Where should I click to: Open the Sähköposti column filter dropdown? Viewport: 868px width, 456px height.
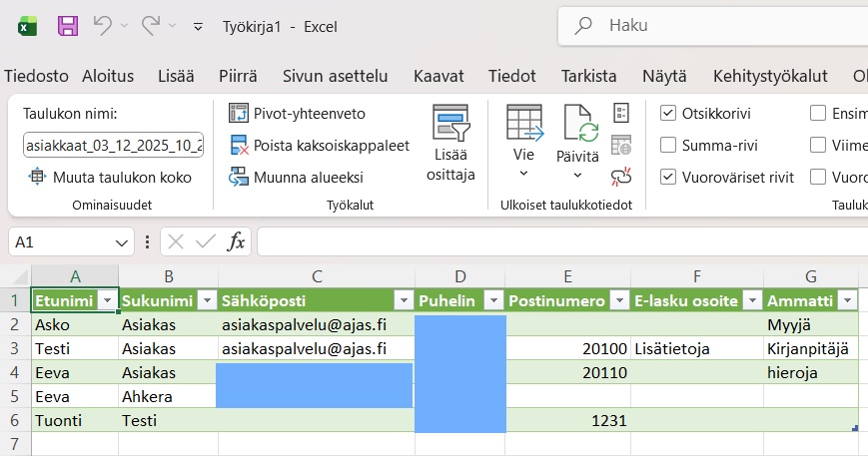pos(403,301)
